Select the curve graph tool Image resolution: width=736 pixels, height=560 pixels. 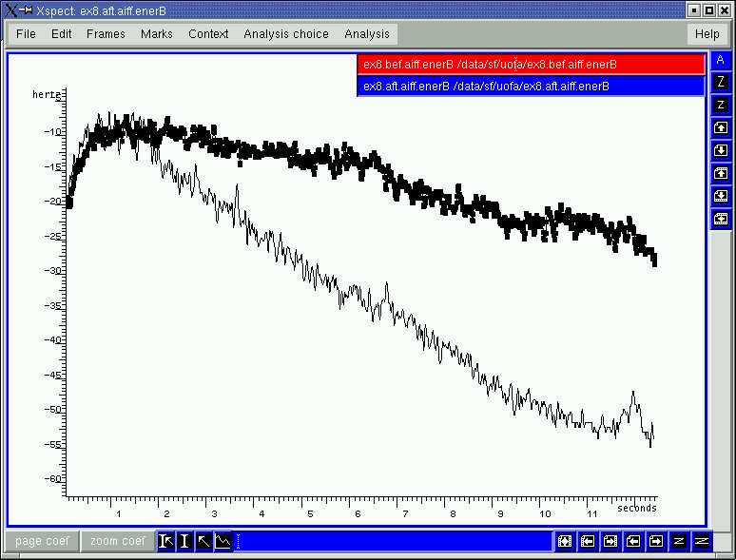coord(223,542)
